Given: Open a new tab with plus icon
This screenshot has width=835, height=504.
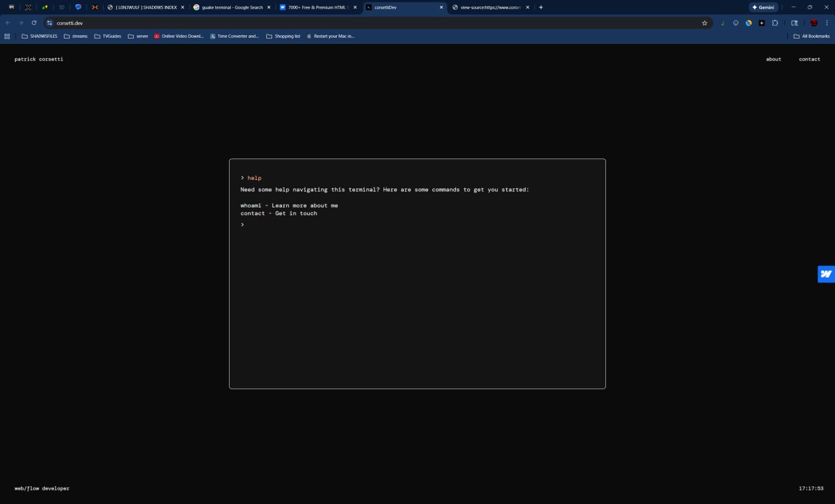Looking at the screenshot, I should 541,7.
